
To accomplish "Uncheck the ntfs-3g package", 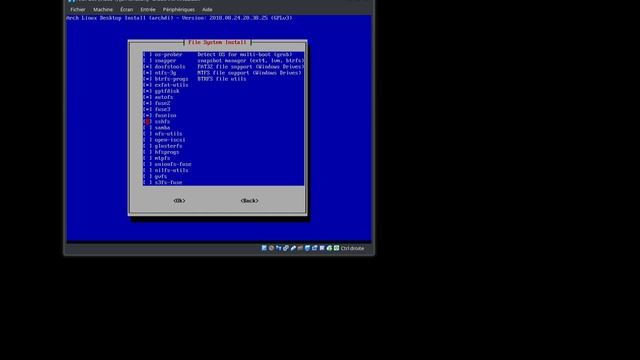I will tap(148, 73).
